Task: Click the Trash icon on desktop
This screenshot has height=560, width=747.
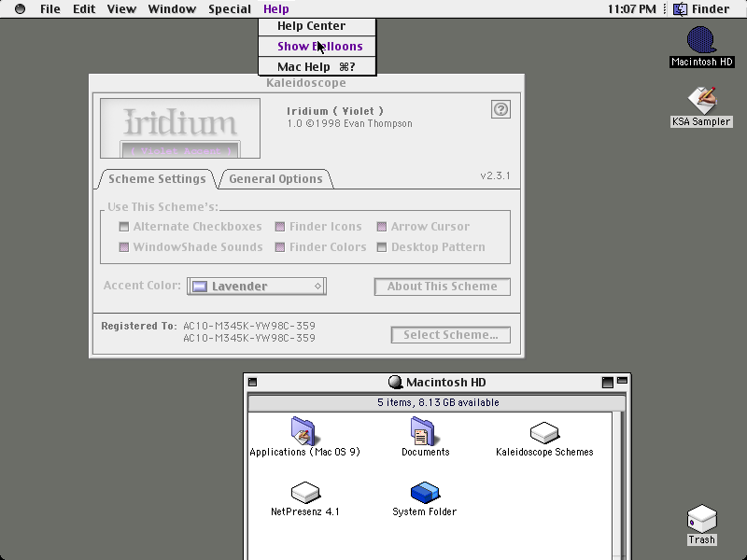Action: (x=702, y=519)
